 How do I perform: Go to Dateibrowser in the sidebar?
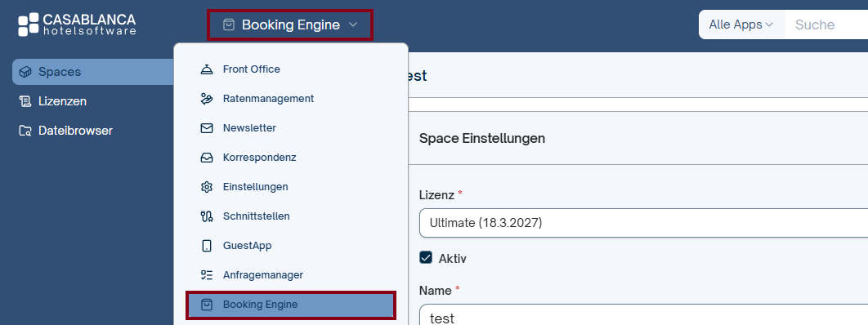[x=93, y=131]
